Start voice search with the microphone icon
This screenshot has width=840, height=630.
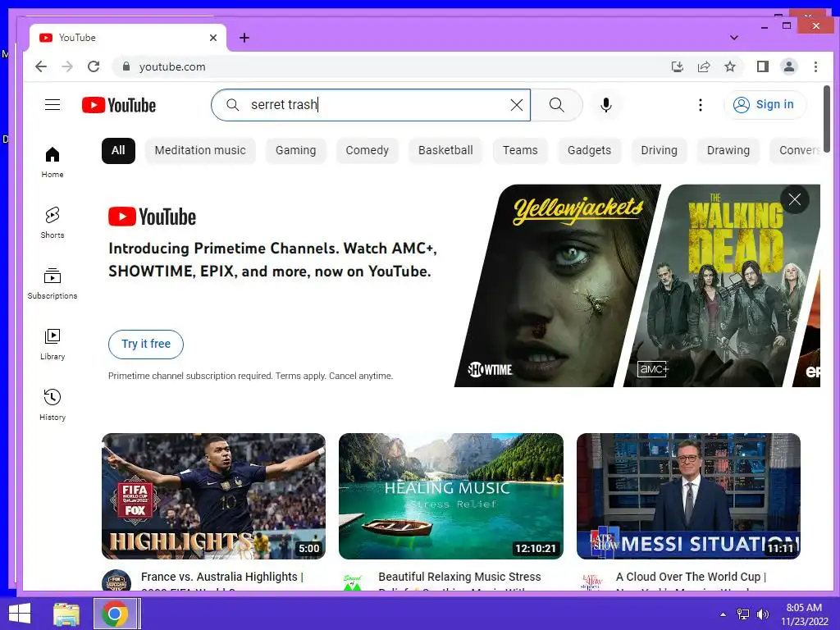606,105
